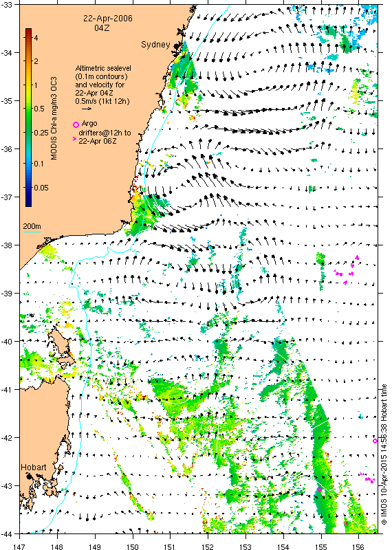This screenshot has height=550, width=392.
Task: Click the 04Z time label
Action: point(102,27)
